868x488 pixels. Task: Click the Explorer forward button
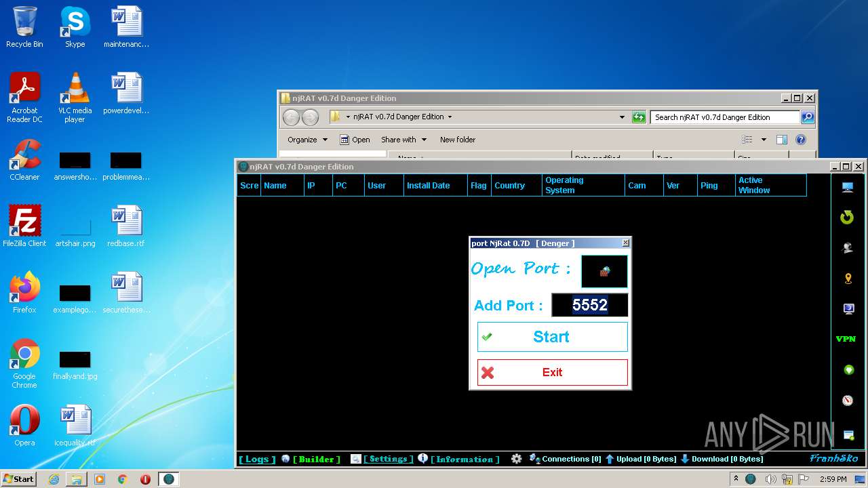click(310, 117)
